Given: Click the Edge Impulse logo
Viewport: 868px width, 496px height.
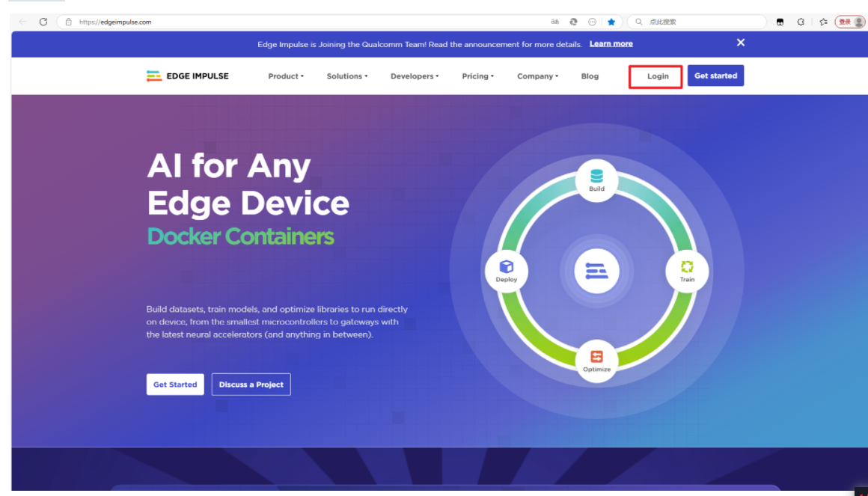Looking at the screenshot, I should 188,76.
